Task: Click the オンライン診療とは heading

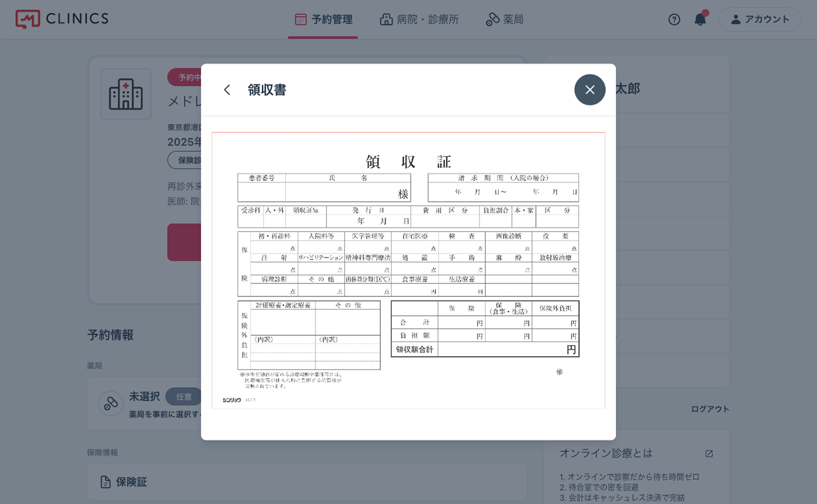Action: tap(606, 453)
